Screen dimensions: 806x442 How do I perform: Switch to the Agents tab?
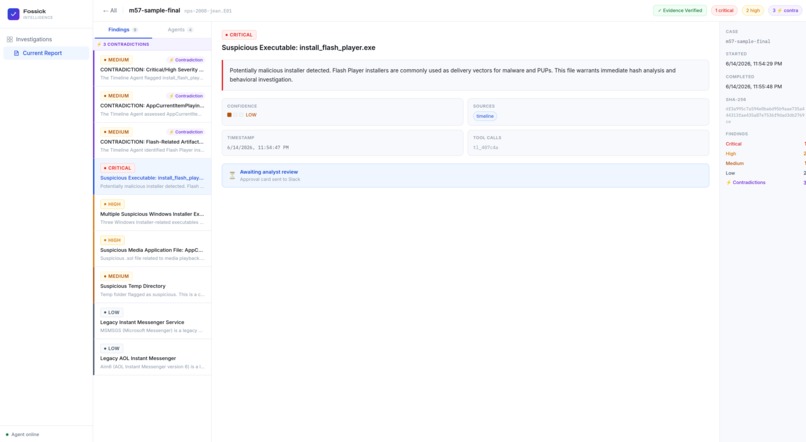click(180, 30)
